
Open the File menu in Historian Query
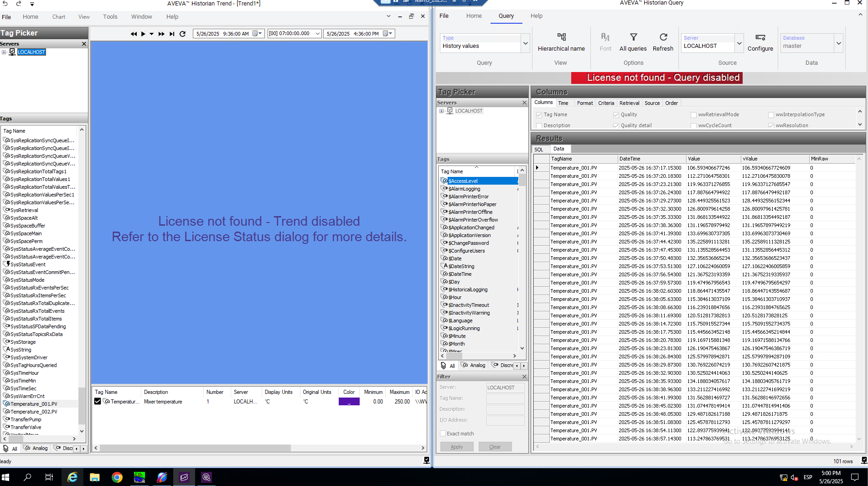coord(444,16)
